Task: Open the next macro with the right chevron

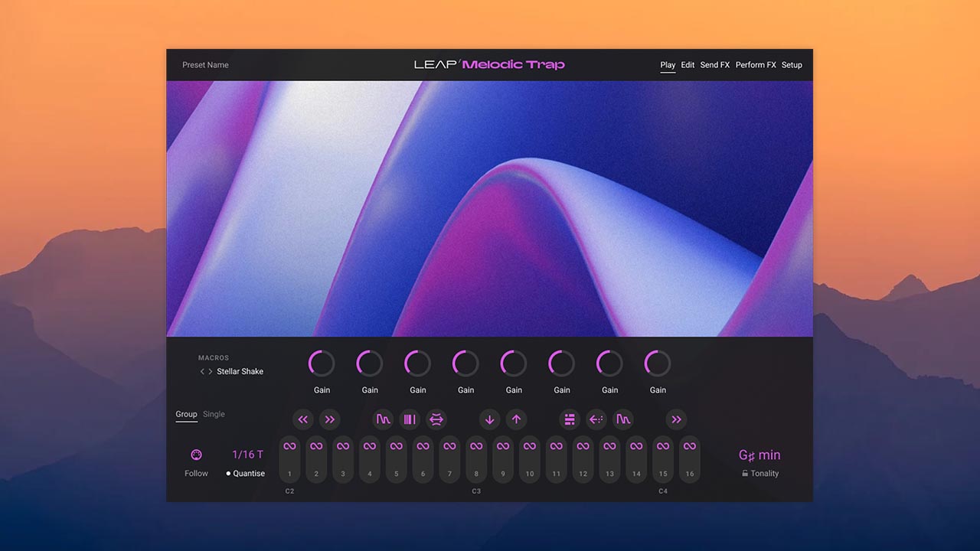Action: [211, 371]
